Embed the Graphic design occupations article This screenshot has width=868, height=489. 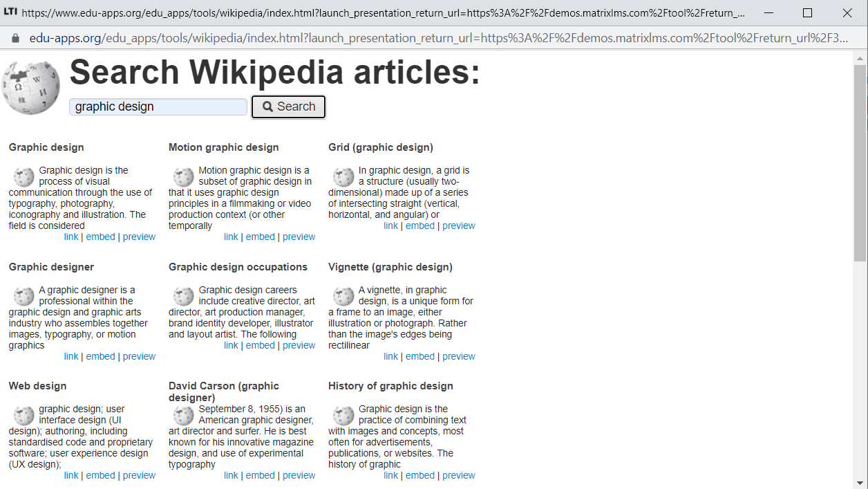pyautogui.click(x=260, y=345)
